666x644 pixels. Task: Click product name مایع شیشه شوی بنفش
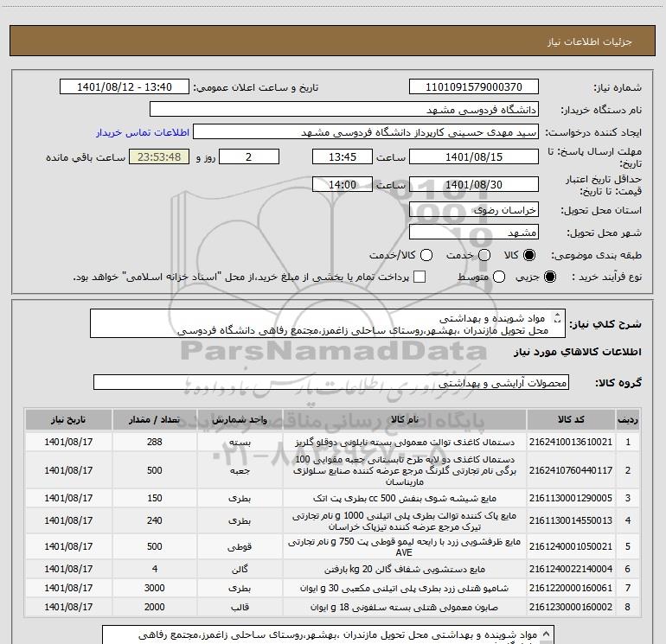click(x=405, y=498)
